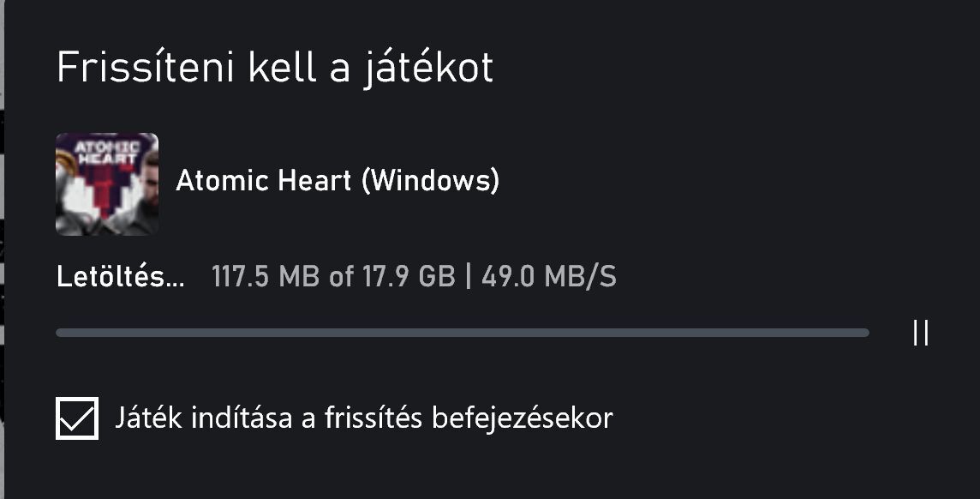Image resolution: width=980 pixels, height=499 pixels.
Task: Uncheck launch game after update checkbox
Action: (x=77, y=418)
